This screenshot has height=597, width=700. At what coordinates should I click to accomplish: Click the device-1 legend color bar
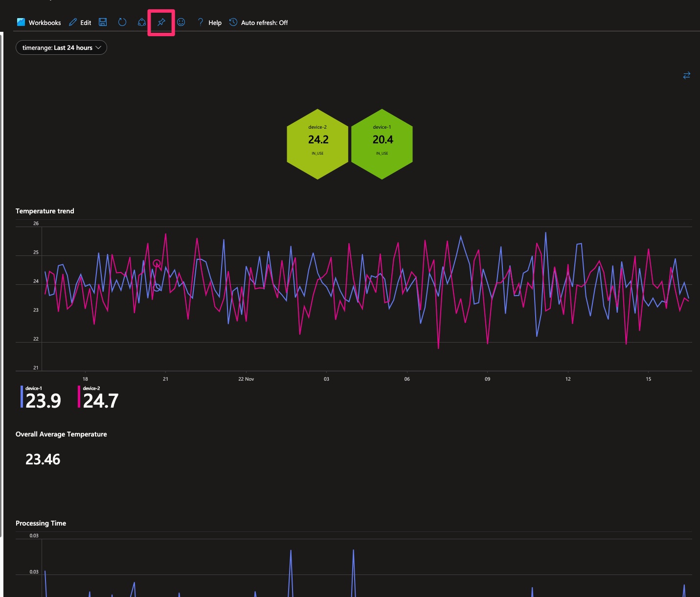click(22, 397)
